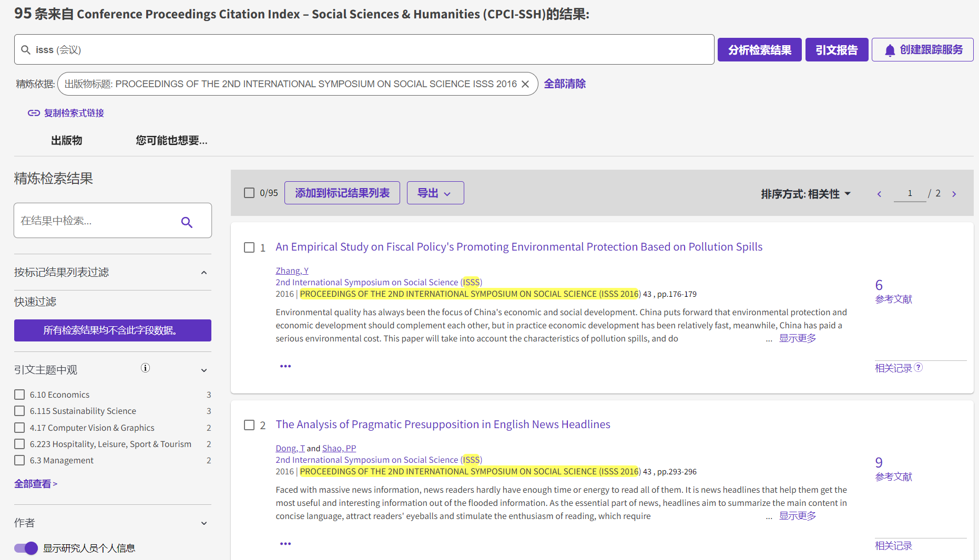
Task: Click the page number input field
Action: [910, 193]
